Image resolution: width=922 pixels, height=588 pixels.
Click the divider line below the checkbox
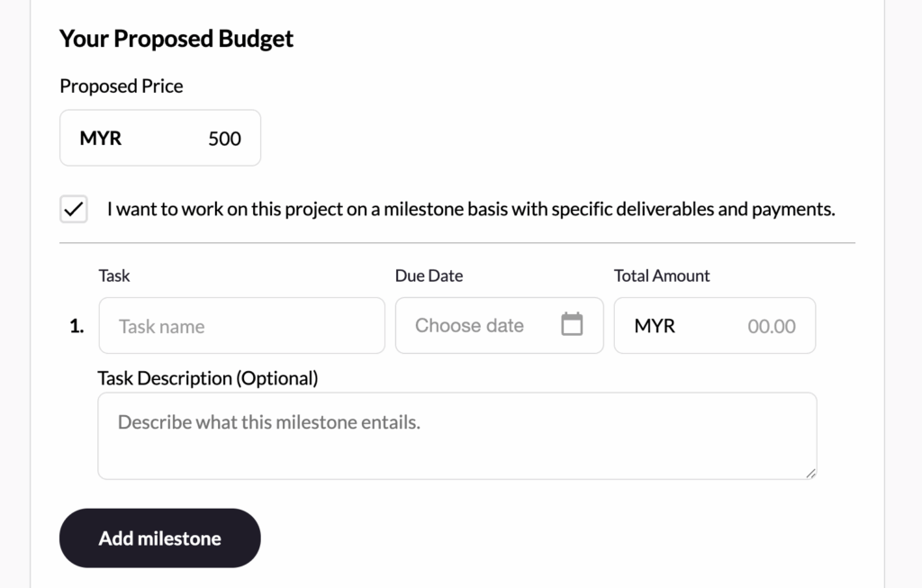coord(456,243)
